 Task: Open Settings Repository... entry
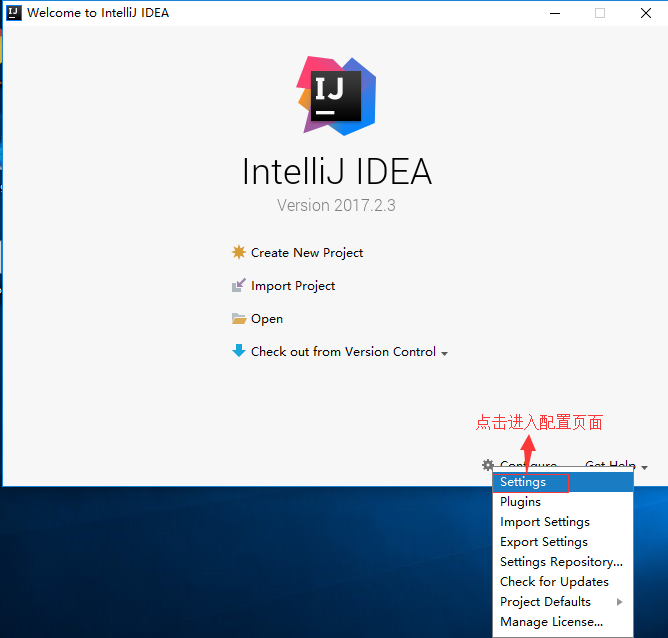[x=563, y=562]
